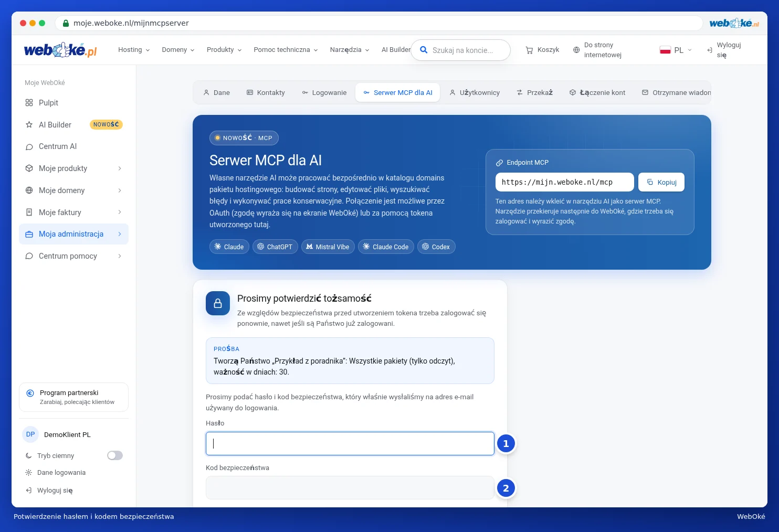Switch to the Kontakty tab
779x532 pixels.
(x=266, y=92)
